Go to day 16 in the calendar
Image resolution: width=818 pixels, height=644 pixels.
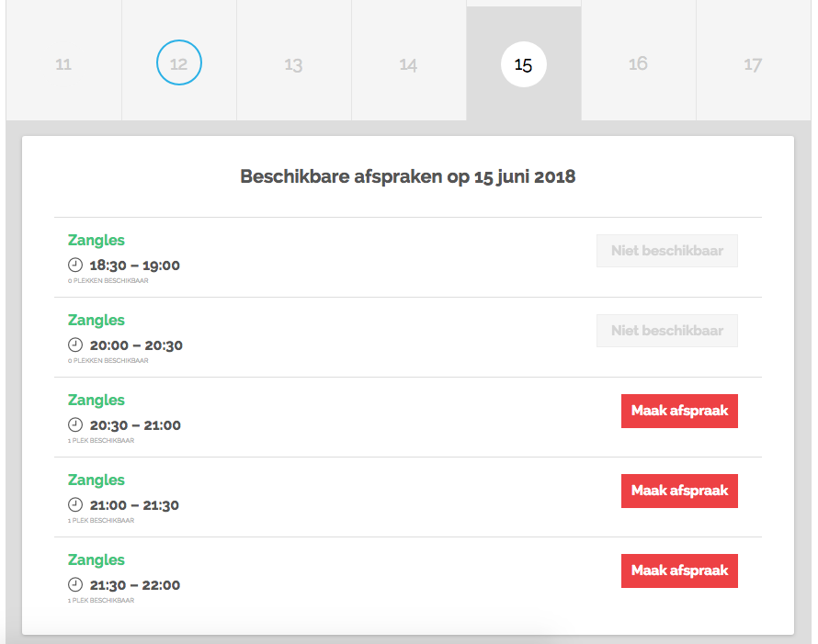(638, 64)
